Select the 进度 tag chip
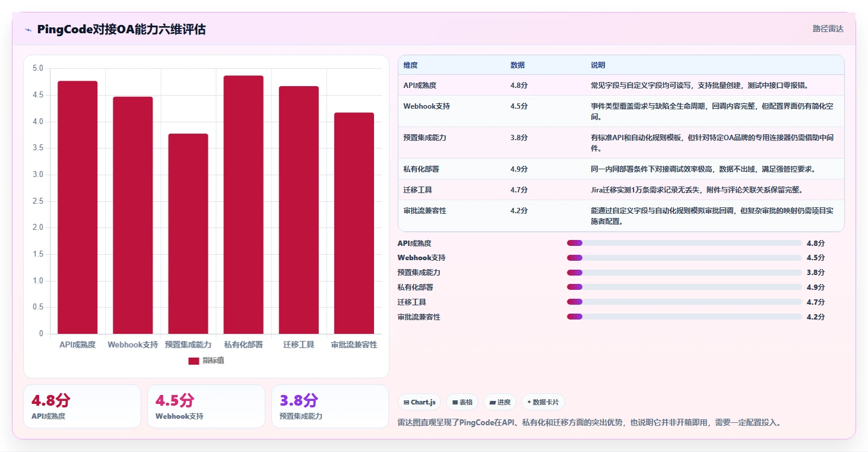The height and width of the screenshot is (452, 868). click(500, 402)
